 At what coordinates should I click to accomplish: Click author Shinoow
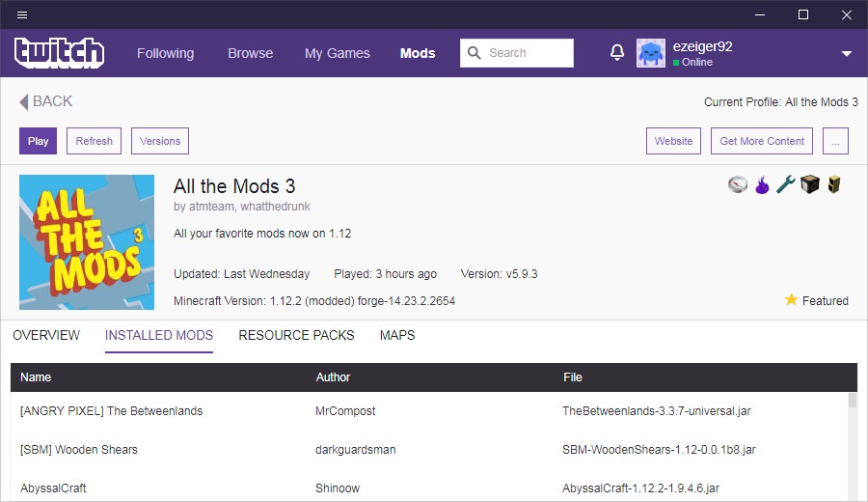click(338, 488)
